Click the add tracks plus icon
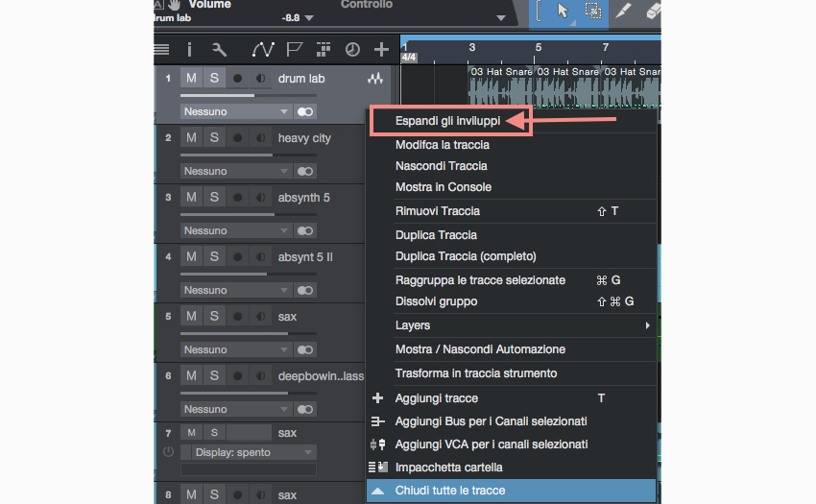The width and height of the screenshot is (816, 504). pyautogui.click(x=381, y=49)
